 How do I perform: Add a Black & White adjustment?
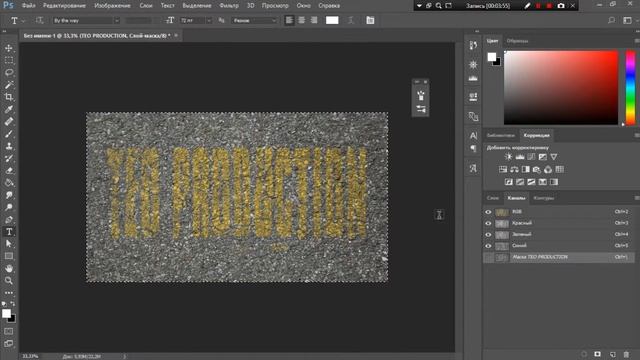(526, 169)
